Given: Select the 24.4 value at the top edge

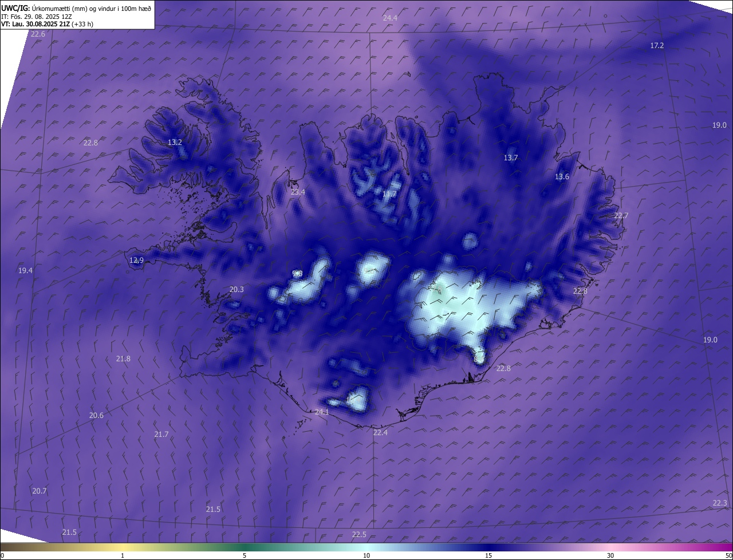Looking at the screenshot, I should (x=390, y=18).
